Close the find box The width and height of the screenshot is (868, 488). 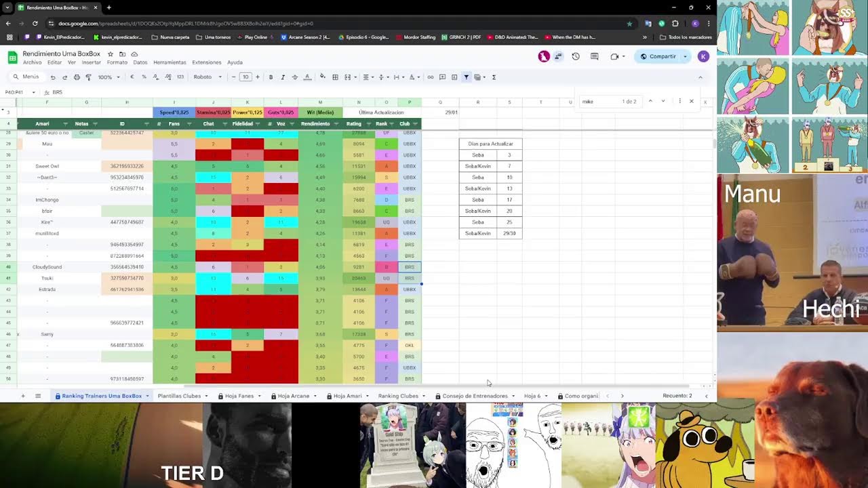[x=692, y=102]
